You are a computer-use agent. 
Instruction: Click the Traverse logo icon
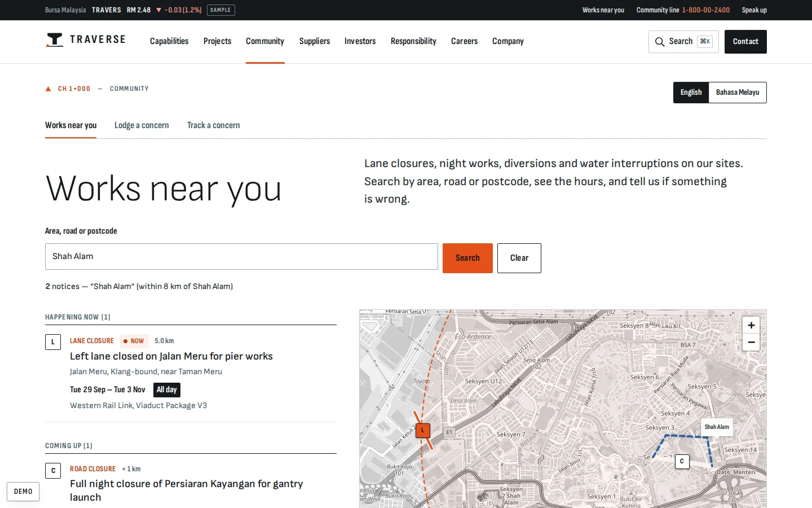[55, 40]
